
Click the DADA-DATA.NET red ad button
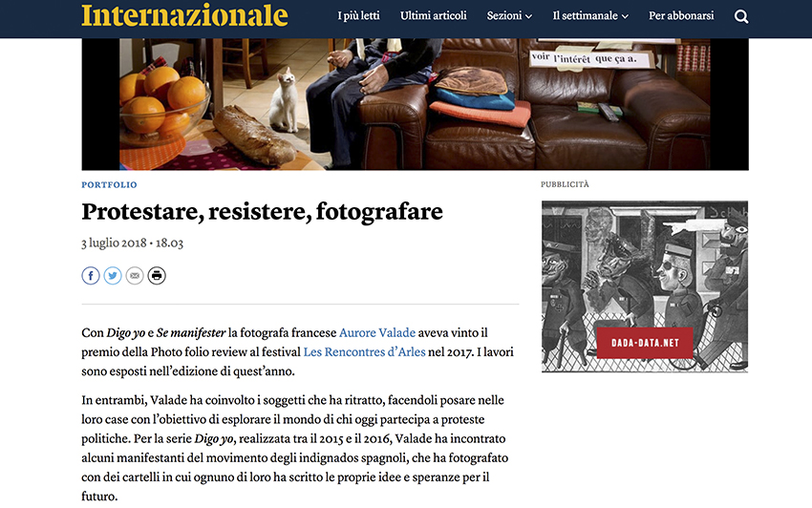click(645, 343)
